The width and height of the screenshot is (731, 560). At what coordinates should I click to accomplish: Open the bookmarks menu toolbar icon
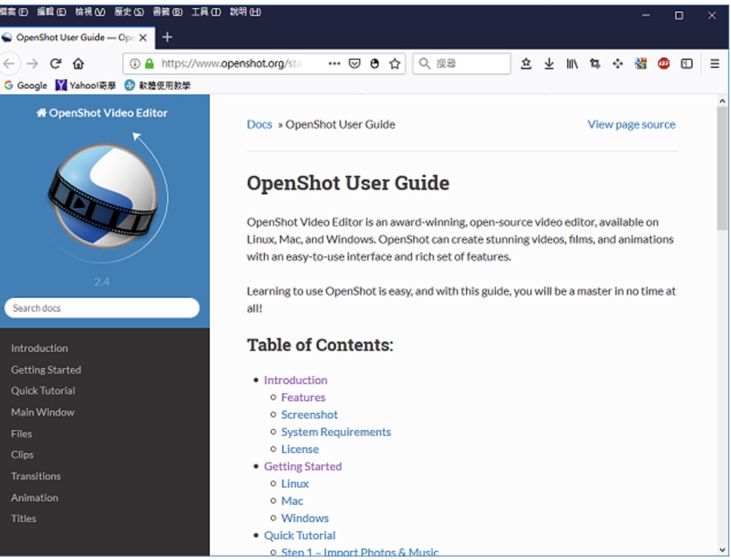pyautogui.click(x=526, y=63)
